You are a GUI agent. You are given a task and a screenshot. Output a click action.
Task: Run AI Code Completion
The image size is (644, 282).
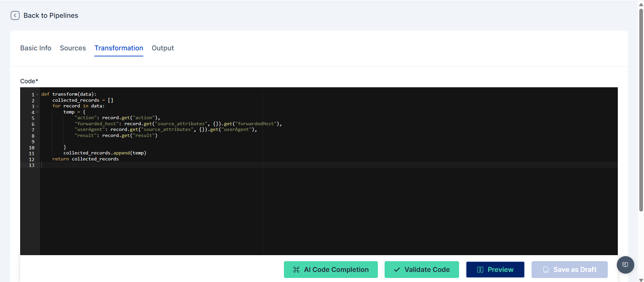[331, 270]
